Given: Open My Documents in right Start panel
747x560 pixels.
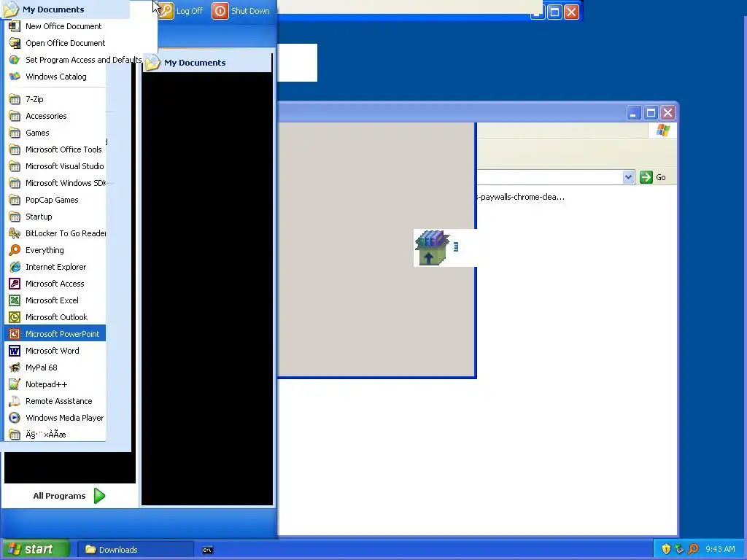Looking at the screenshot, I should [208, 63].
